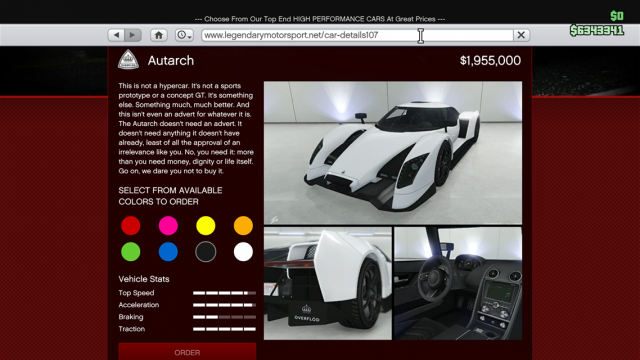Screen dimensions: 640x360
Task: Select the pink car color
Action: [x=168, y=226]
